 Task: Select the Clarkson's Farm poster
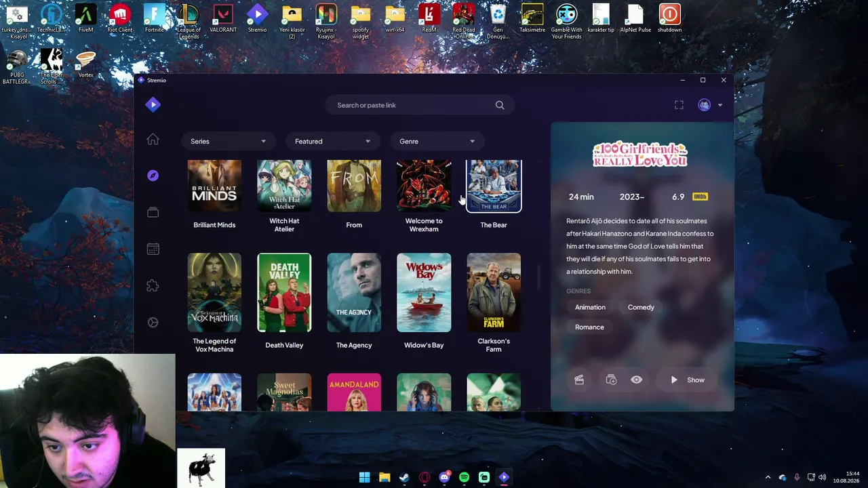pos(494,293)
